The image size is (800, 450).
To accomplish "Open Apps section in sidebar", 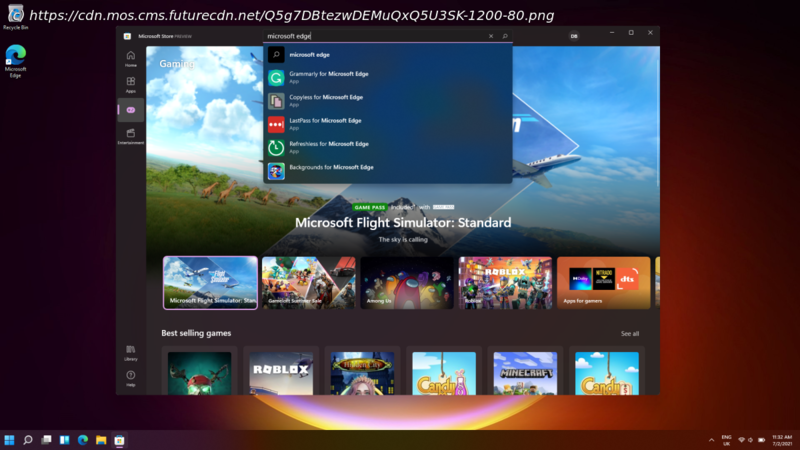I will (x=131, y=84).
